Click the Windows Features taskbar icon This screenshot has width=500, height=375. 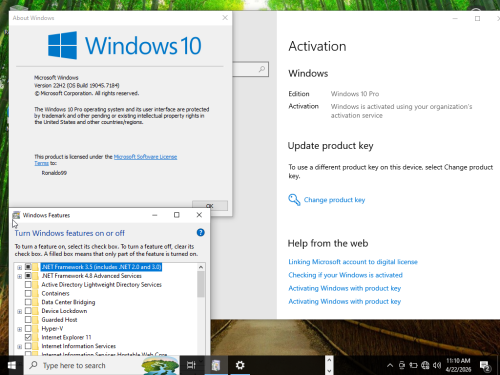[x=216, y=365]
